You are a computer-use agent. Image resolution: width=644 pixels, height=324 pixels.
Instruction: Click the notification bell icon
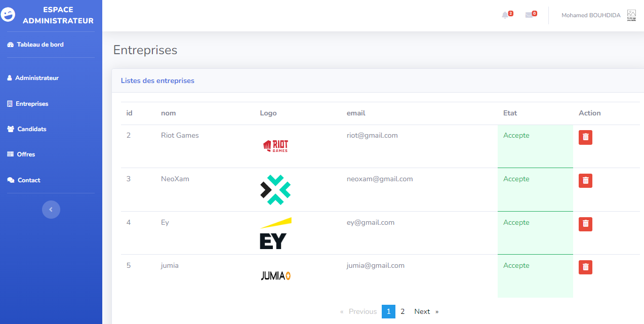(x=505, y=15)
